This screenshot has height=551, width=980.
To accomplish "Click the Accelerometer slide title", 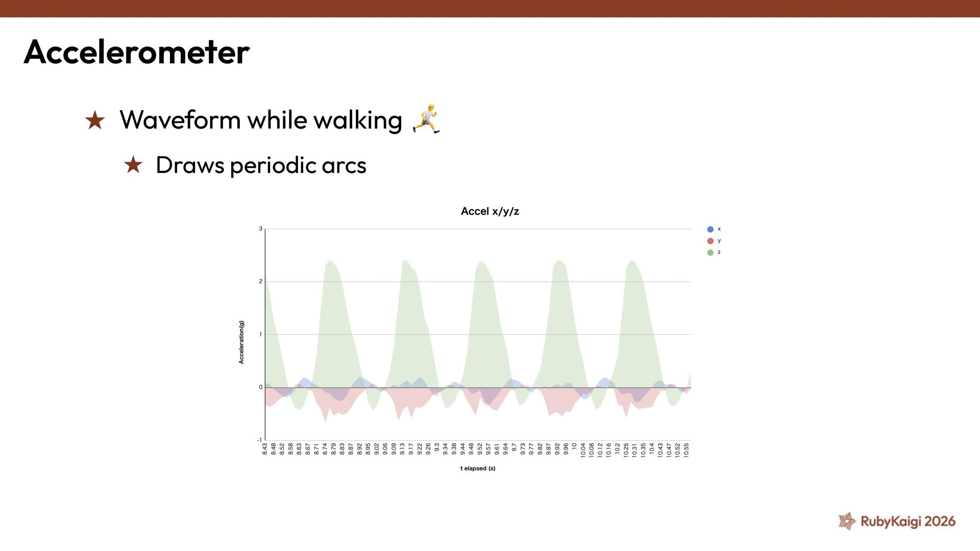I will pos(137,52).
